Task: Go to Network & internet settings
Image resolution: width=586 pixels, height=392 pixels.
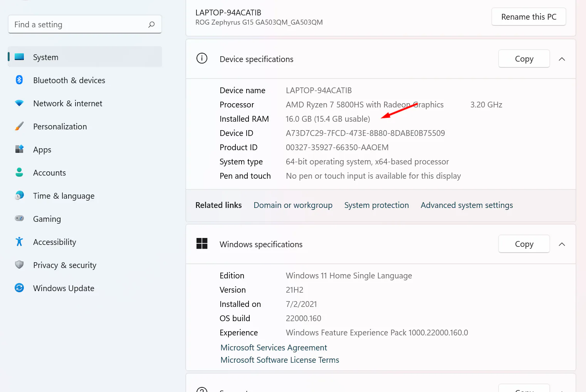Action: point(85,103)
